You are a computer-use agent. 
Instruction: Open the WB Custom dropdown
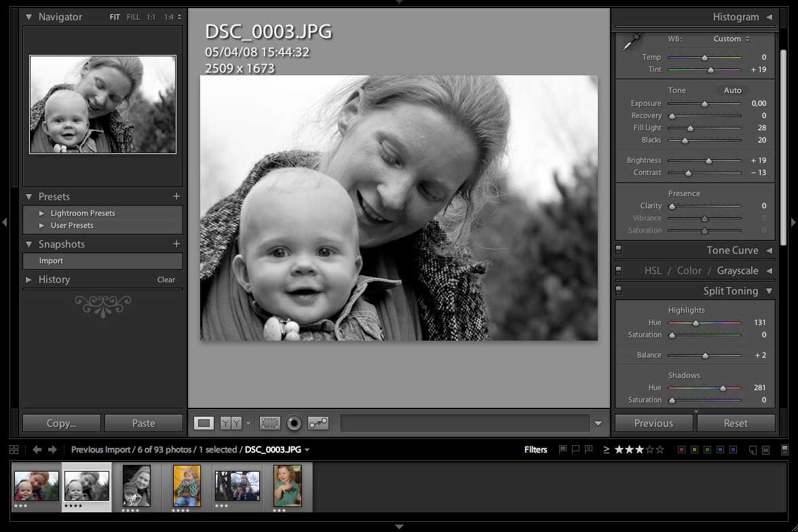click(731, 39)
